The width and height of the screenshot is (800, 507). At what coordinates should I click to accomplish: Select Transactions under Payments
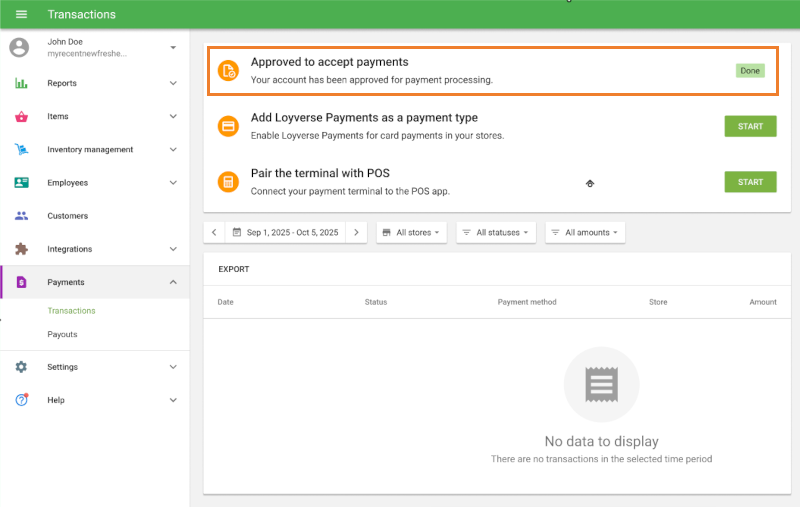pyautogui.click(x=71, y=311)
